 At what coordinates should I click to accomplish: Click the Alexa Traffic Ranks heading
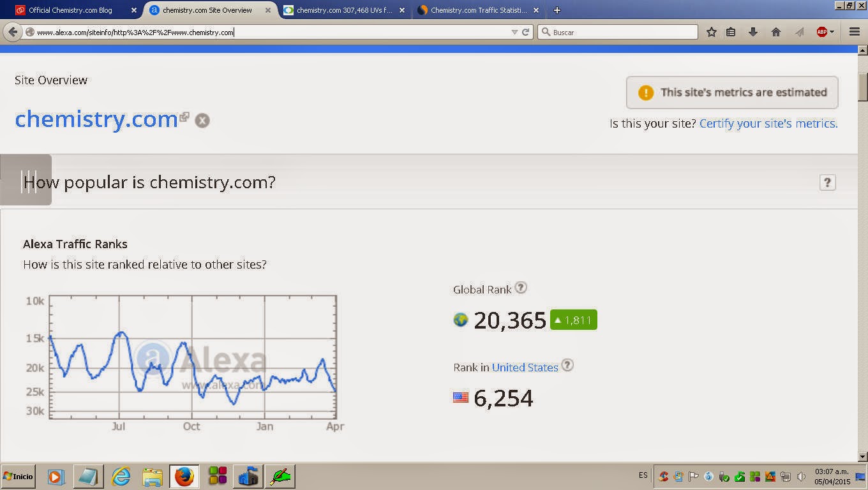75,244
